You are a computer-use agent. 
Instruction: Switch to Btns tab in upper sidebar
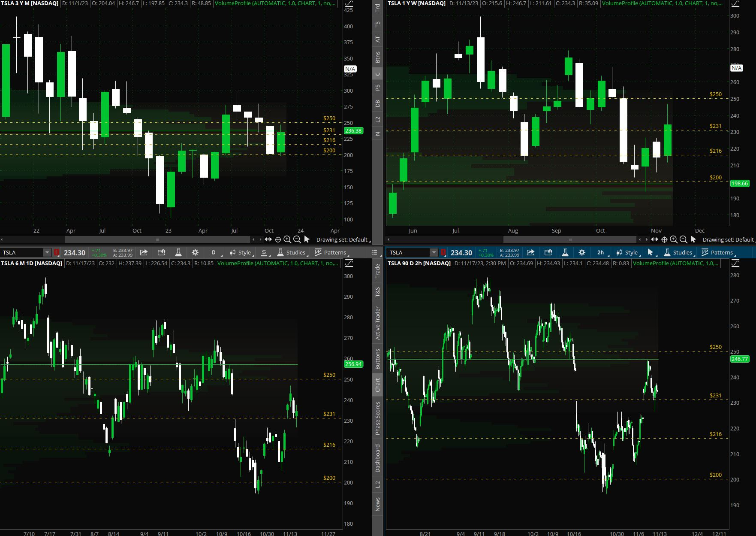[x=377, y=57]
